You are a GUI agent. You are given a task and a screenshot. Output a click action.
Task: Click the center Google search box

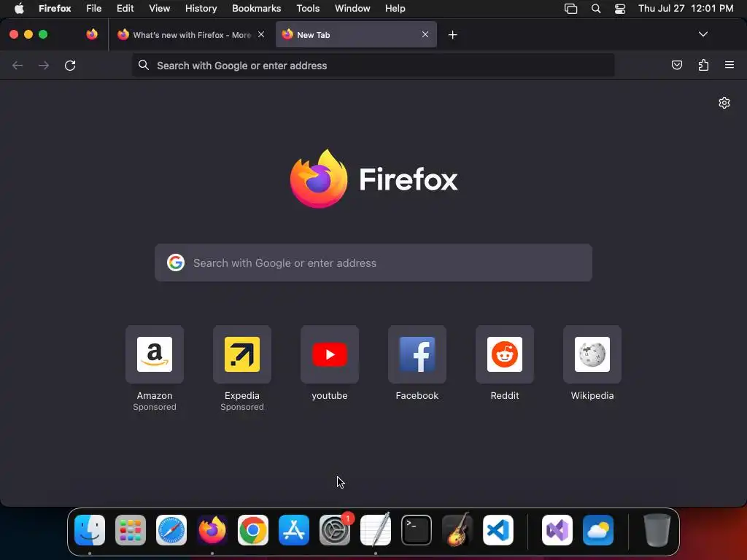pos(373,262)
